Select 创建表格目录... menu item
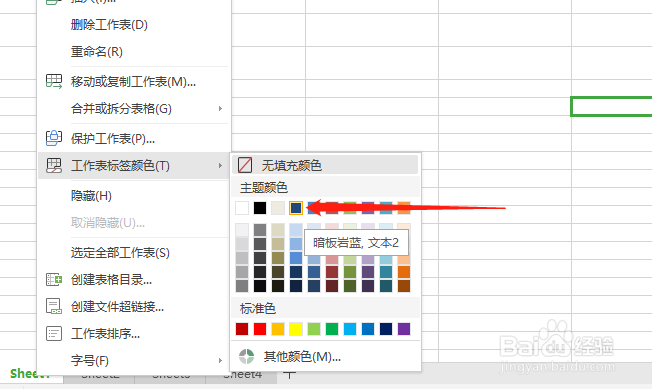Screen dimensions: 652x389 point(111,279)
